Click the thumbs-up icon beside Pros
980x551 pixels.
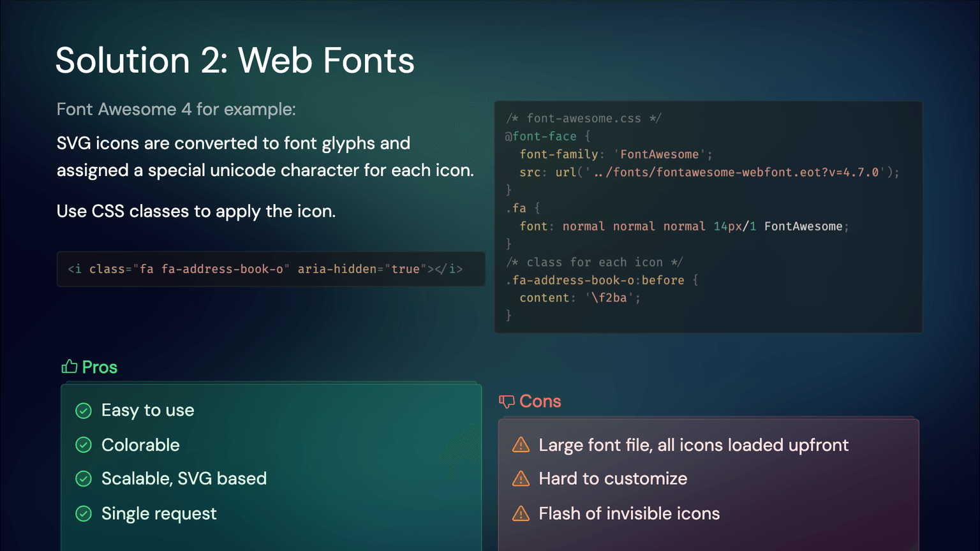tap(69, 367)
